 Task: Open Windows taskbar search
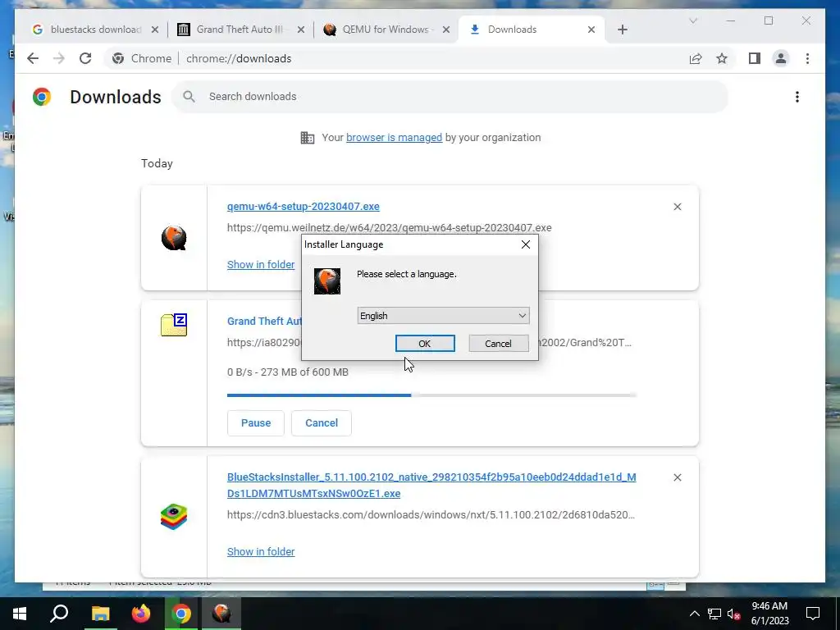(59, 614)
